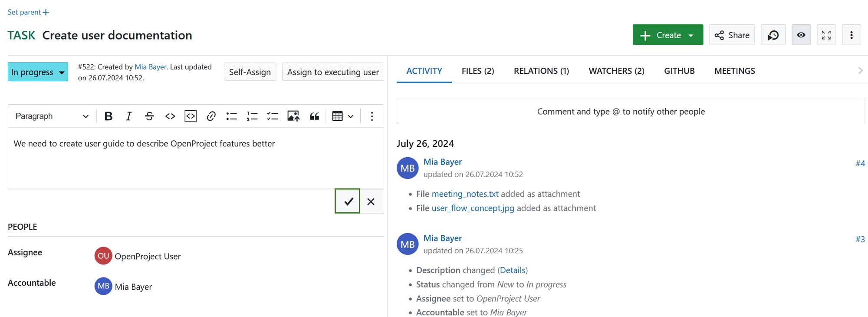Open the Relations (1) tab
The width and height of the screenshot is (868, 317).
[541, 71]
